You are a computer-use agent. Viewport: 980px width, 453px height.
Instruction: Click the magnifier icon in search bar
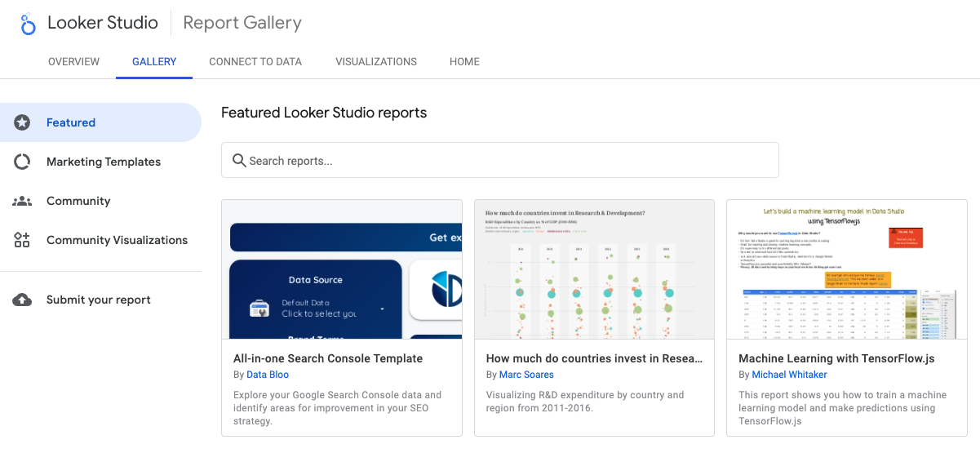click(239, 161)
